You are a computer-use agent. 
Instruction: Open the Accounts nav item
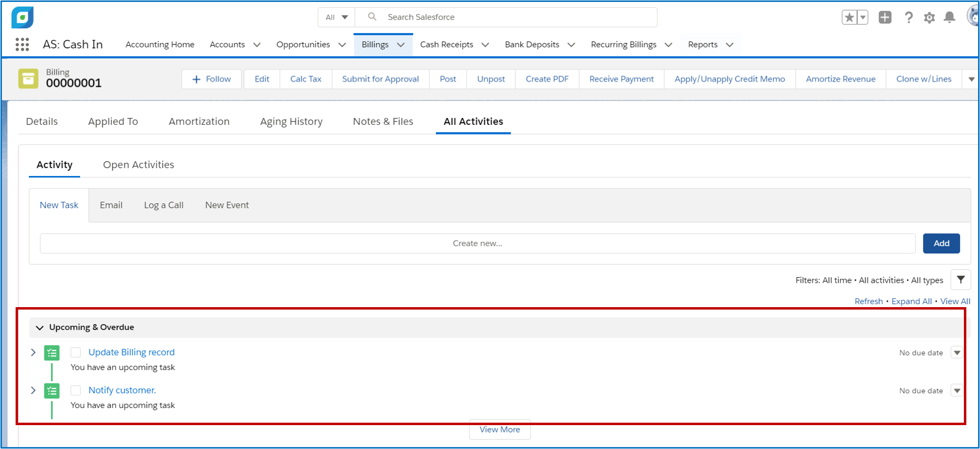click(227, 44)
